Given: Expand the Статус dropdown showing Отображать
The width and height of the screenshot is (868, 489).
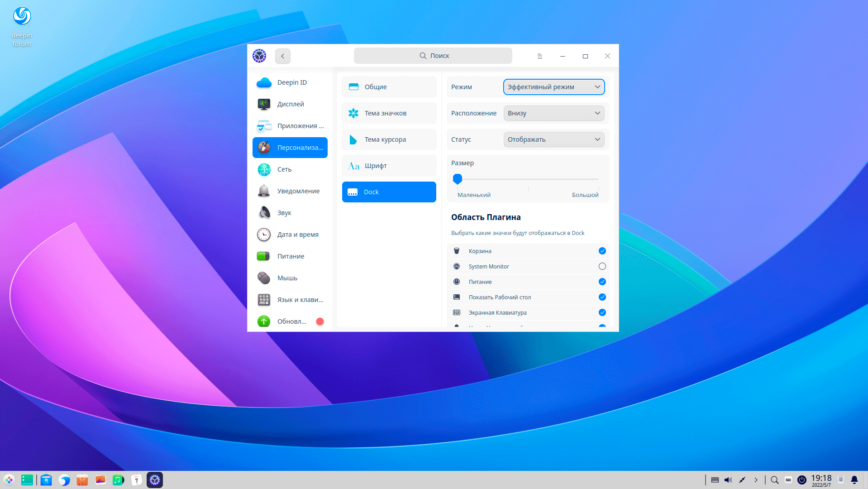Looking at the screenshot, I should (x=553, y=139).
